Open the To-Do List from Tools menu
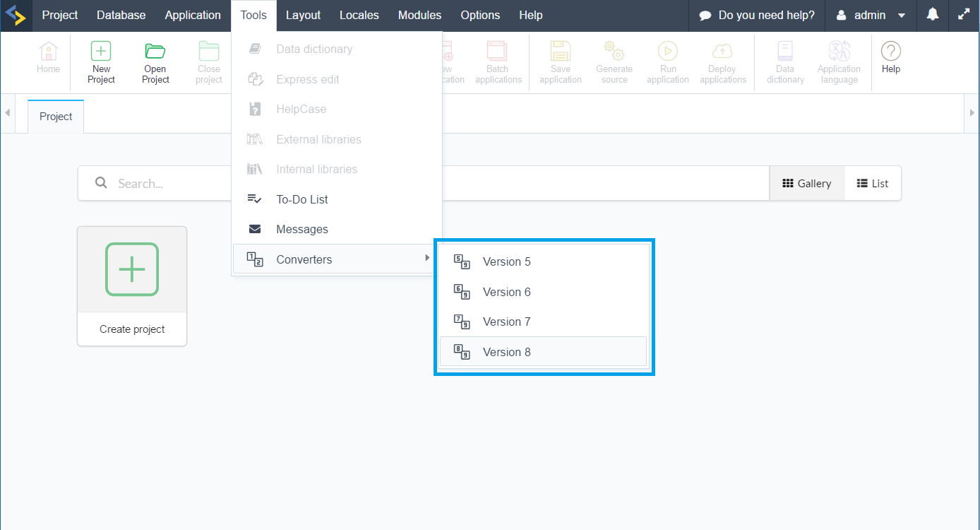Viewport: 980px width, 530px height. click(302, 199)
